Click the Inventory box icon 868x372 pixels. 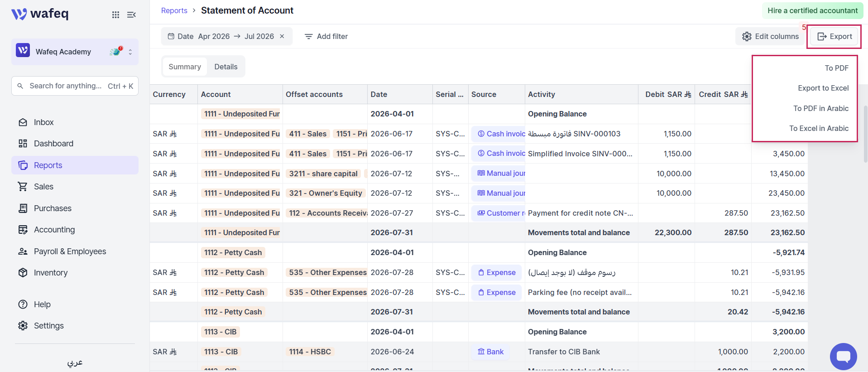pos(23,273)
